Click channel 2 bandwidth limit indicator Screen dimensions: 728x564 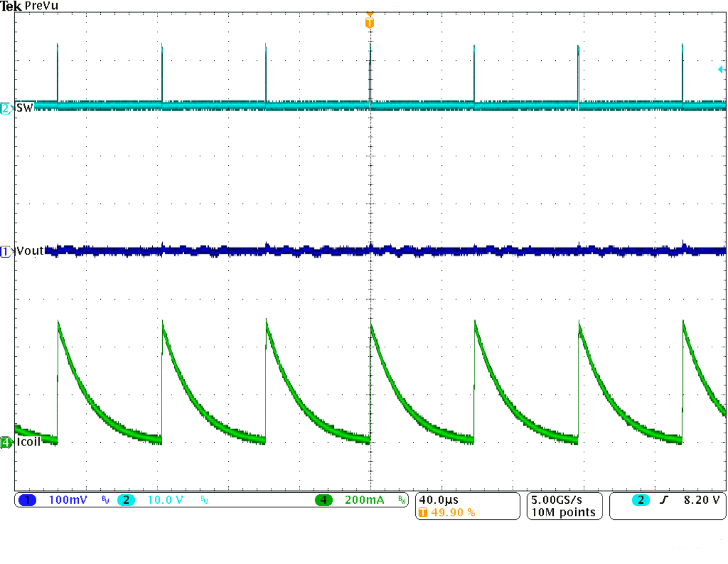[x=204, y=500]
